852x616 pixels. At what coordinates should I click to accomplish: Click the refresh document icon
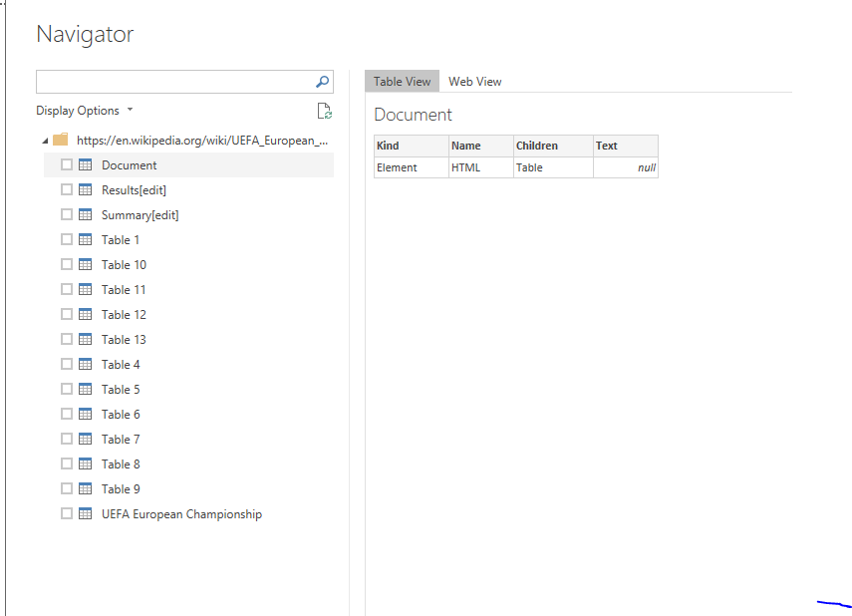tap(325, 111)
